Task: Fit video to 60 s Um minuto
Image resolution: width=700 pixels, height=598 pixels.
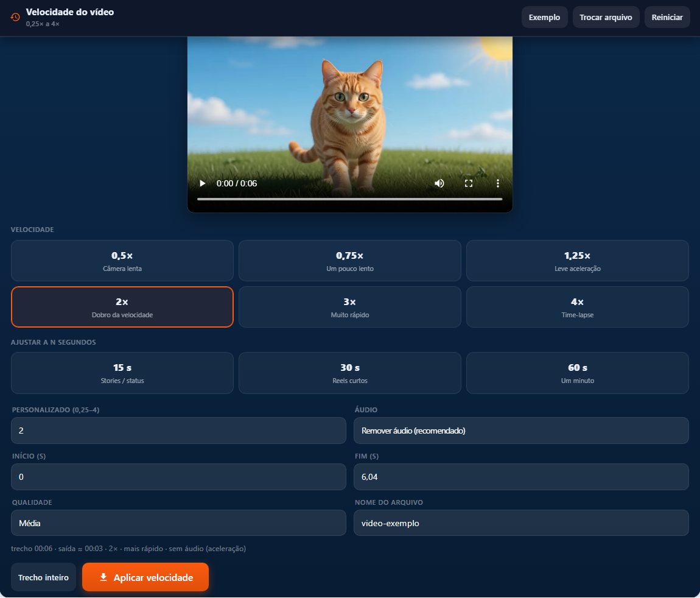Action: [x=578, y=373]
